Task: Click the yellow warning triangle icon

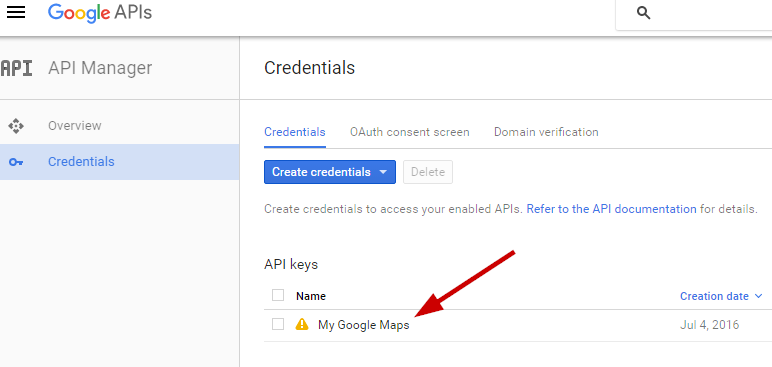Action: pyautogui.click(x=302, y=324)
